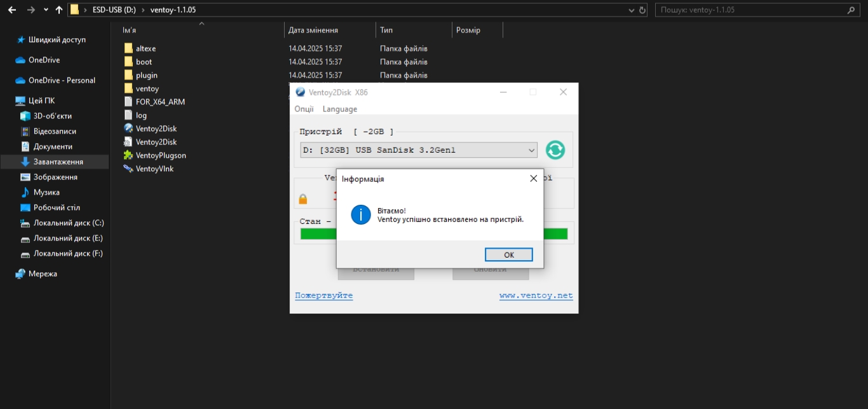
Task: Open the Опції menu in Ventoy2Disk
Action: point(304,109)
